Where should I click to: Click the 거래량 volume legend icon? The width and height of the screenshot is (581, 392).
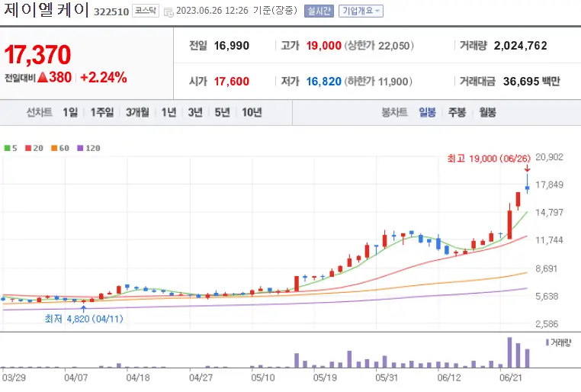point(547,342)
